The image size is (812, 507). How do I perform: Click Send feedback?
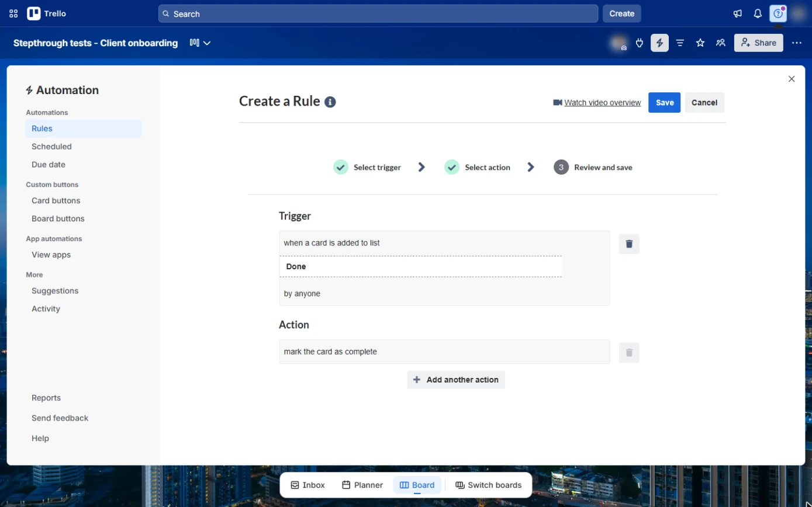click(60, 418)
